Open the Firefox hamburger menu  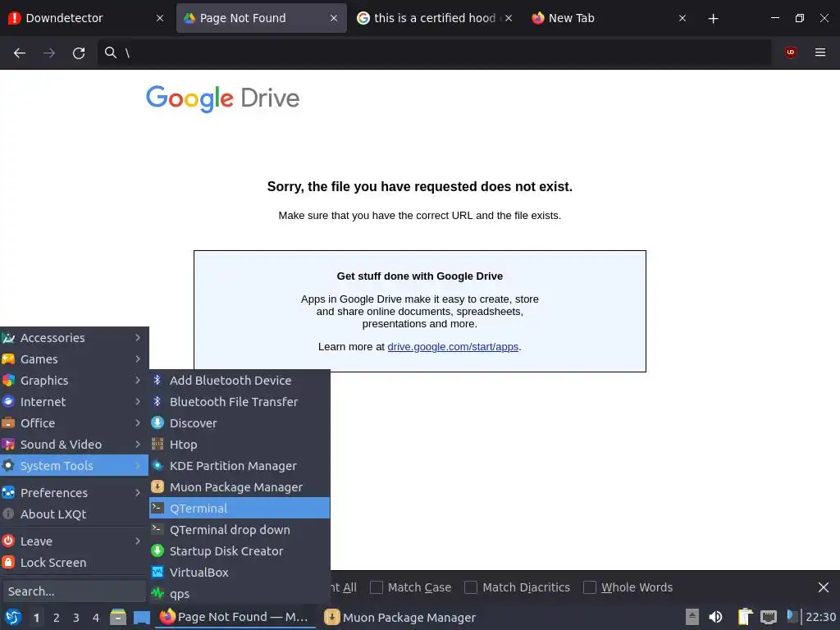820,52
